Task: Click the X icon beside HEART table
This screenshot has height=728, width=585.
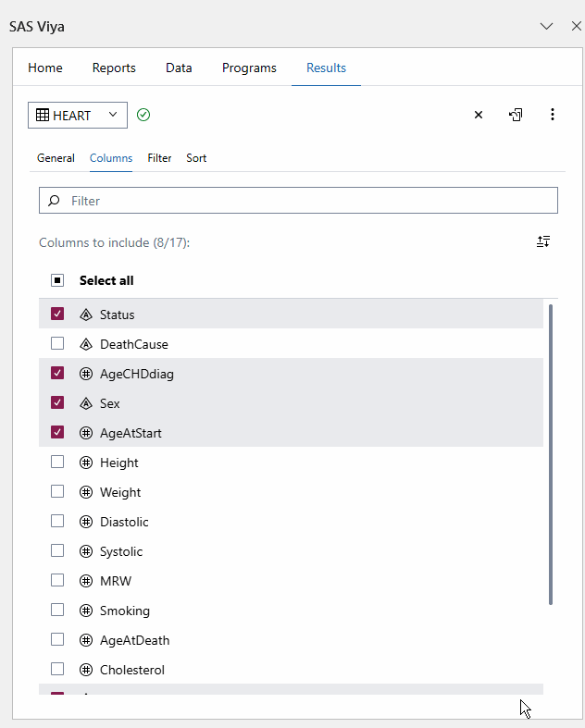Action: tap(479, 115)
